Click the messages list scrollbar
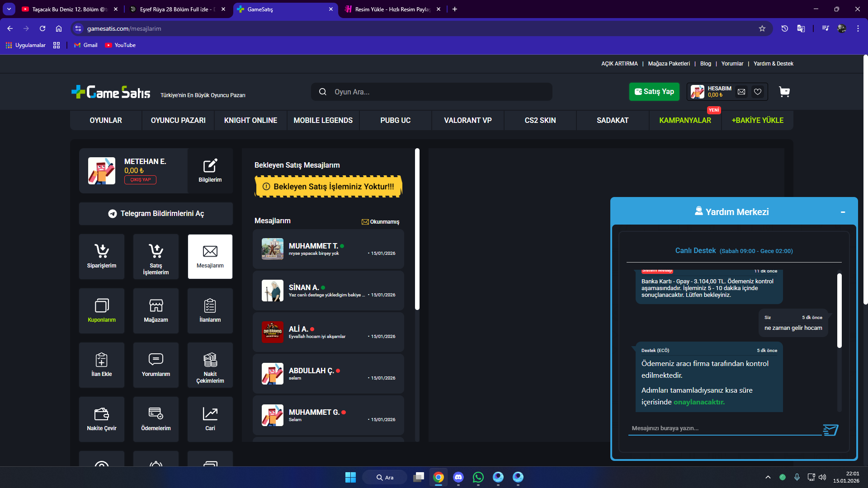Image resolution: width=868 pixels, height=488 pixels. point(417,229)
